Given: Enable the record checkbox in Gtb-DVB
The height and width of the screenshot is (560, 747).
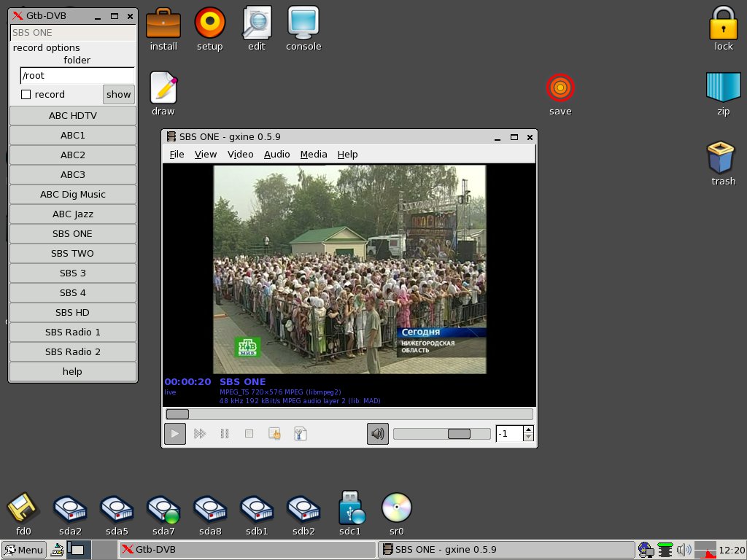Looking at the screenshot, I should point(26,94).
